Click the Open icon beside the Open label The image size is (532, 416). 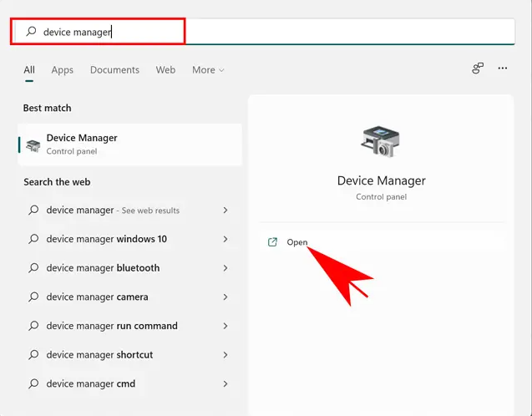pyautogui.click(x=272, y=242)
